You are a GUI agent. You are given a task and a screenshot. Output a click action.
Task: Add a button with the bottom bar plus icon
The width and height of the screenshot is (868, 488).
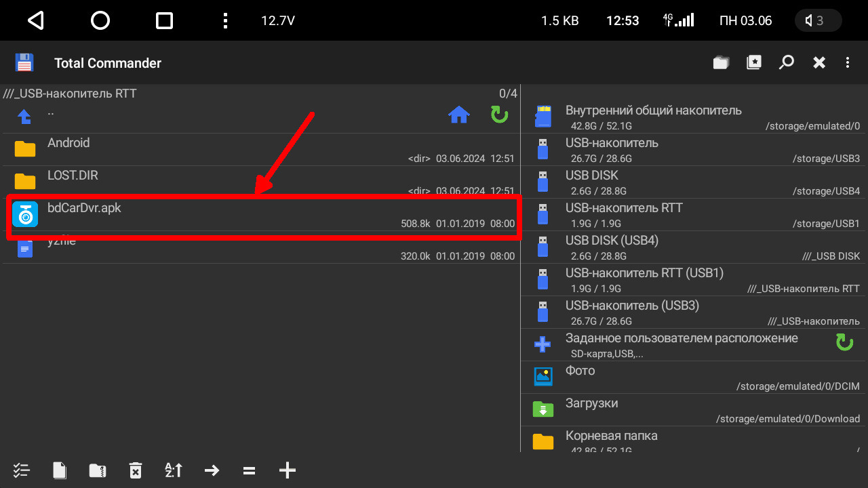point(288,470)
